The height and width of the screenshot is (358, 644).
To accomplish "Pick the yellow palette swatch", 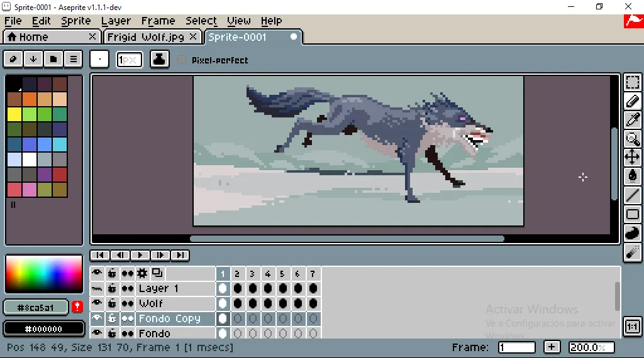I will point(14,114).
